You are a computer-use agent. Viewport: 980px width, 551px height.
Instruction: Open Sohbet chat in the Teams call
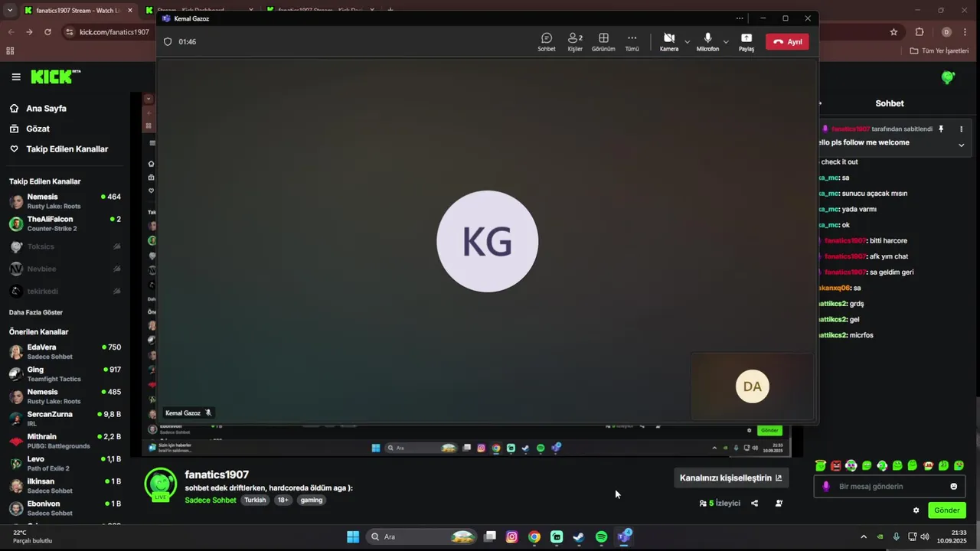[x=547, y=42]
